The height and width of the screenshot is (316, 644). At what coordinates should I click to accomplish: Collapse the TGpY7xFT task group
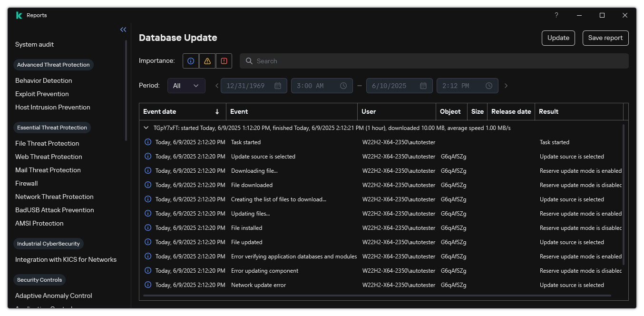(146, 128)
